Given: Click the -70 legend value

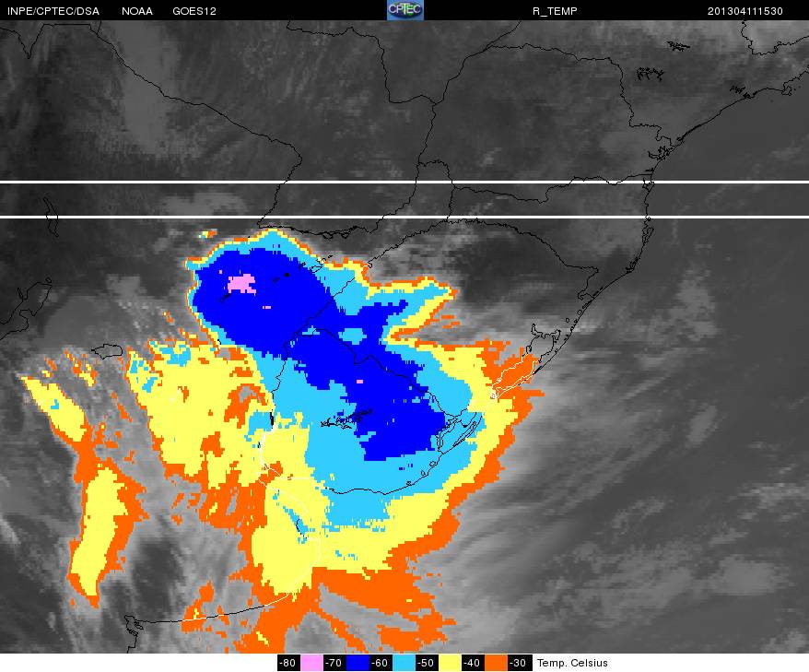Looking at the screenshot, I should (x=334, y=663).
